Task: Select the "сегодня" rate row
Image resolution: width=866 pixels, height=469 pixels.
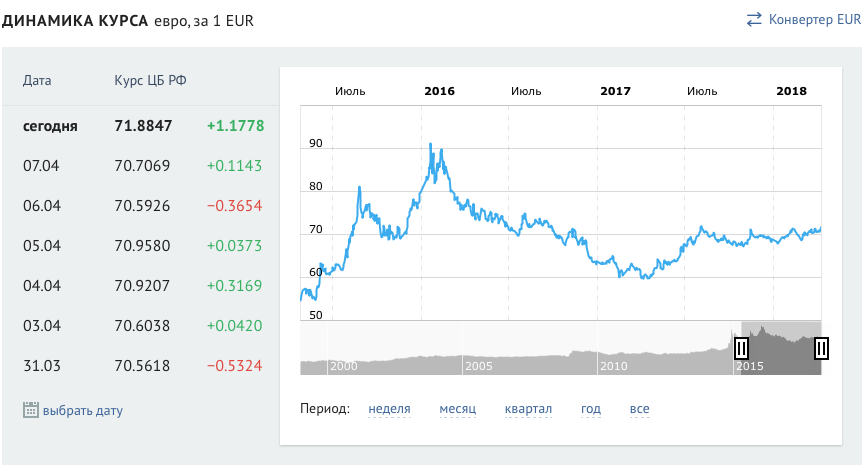Action: (140, 126)
